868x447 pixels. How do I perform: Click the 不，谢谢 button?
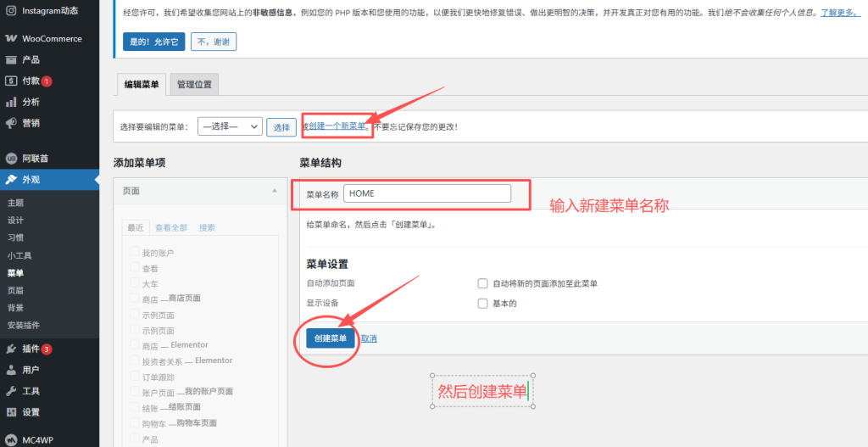tap(214, 42)
